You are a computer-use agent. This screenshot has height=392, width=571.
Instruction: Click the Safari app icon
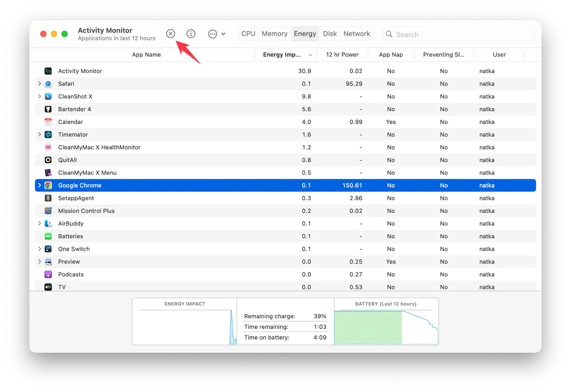point(48,84)
